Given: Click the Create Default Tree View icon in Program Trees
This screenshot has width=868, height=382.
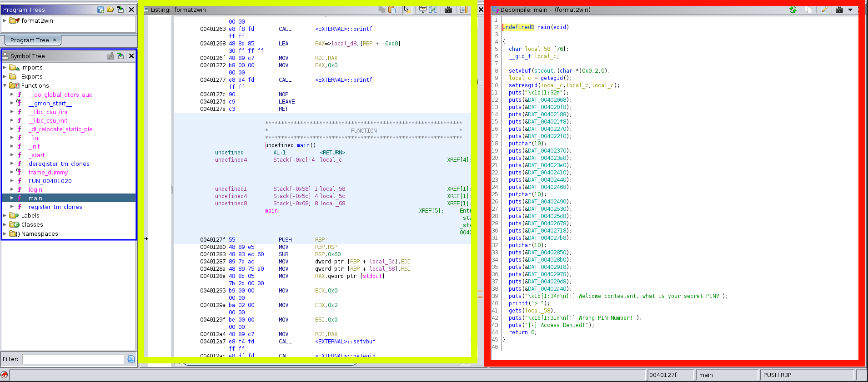Looking at the screenshot, I should [x=100, y=10].
